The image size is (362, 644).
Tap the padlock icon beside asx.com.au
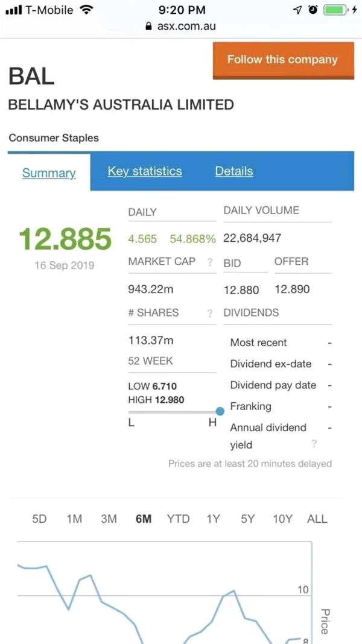(149, 27)
